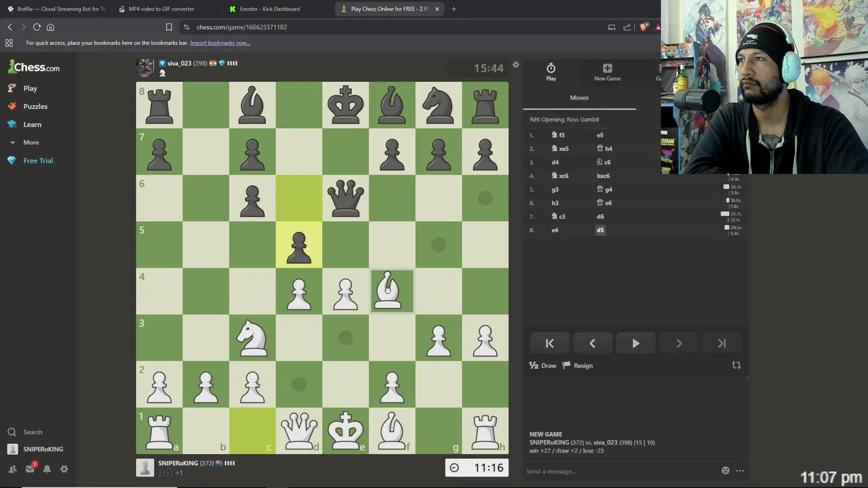Click white knight on c3
This screenshot has width=868, height=488.
(x=252, y=338)
